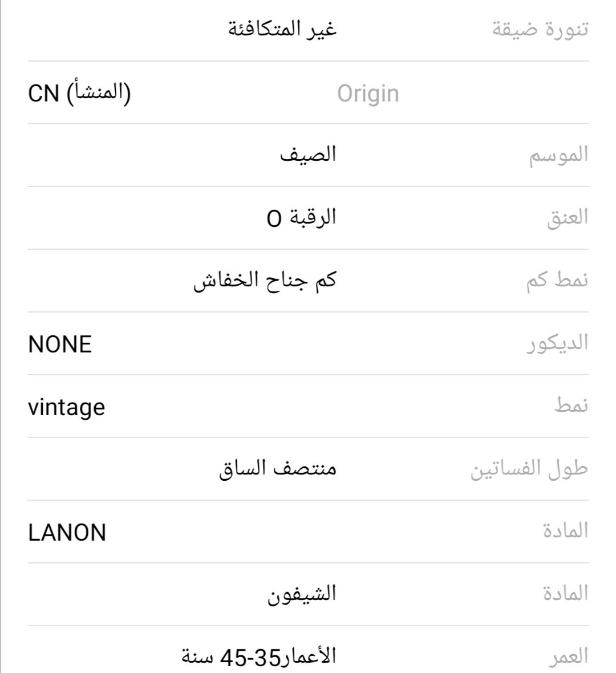Click the 'نمط كم' sleeve style label
616x673 pixels.
tap(557, 281)
